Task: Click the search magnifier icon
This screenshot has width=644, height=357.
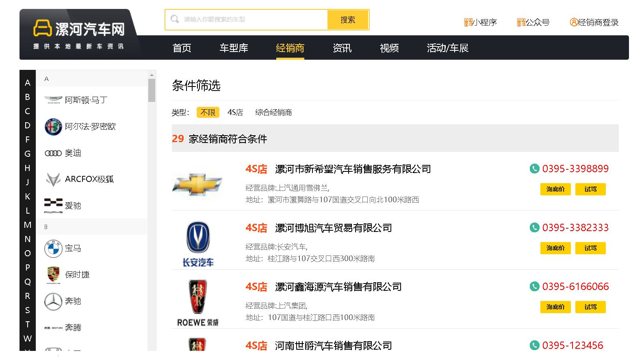Action: coord(175,19)
